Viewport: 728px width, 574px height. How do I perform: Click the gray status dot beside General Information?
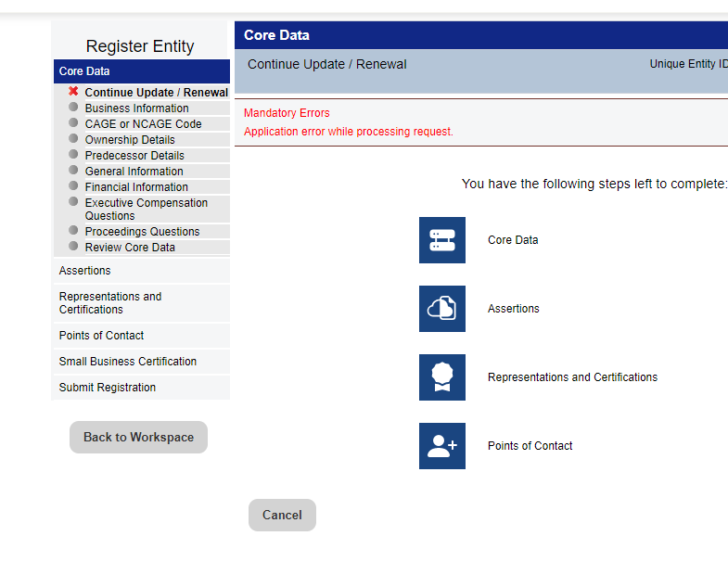point(73,170)
